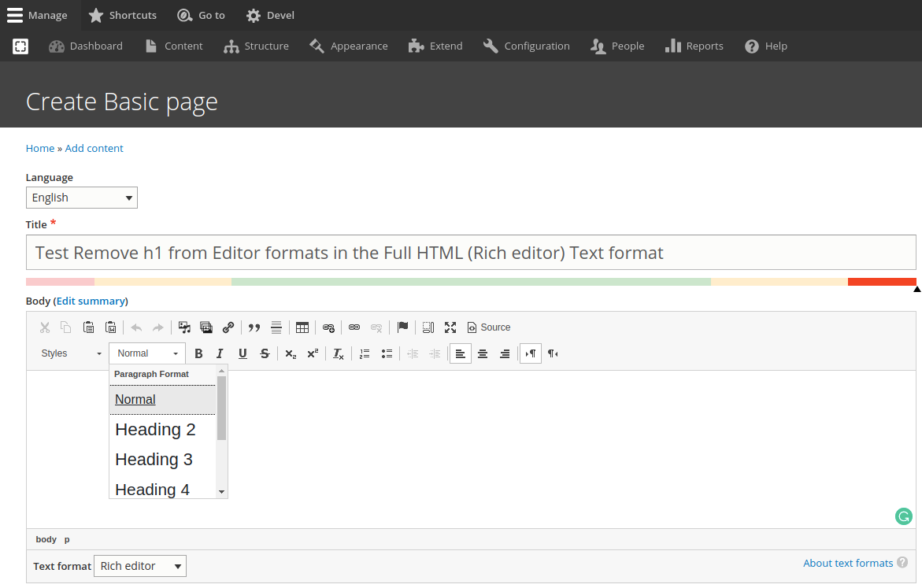
Task: Insert a numbered list
Action: [x=365, y=353]
